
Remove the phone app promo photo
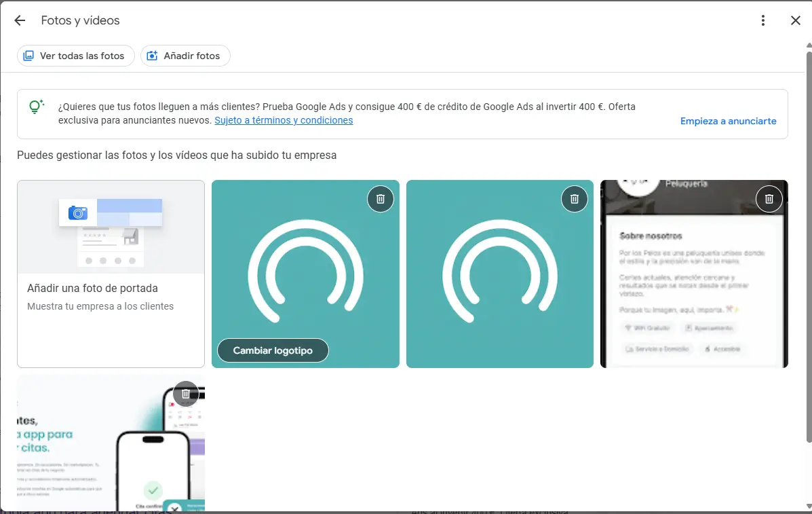(x=186, y=394)
